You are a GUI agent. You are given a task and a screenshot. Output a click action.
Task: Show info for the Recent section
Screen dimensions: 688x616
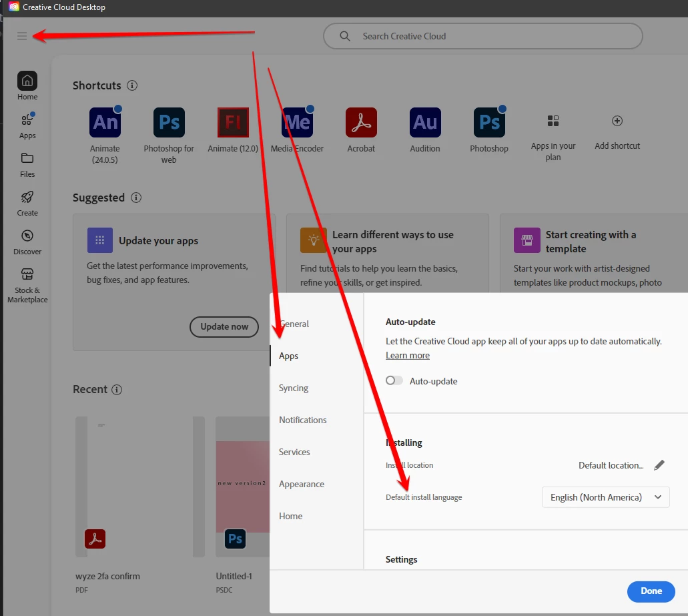click(x=117, y=390)
